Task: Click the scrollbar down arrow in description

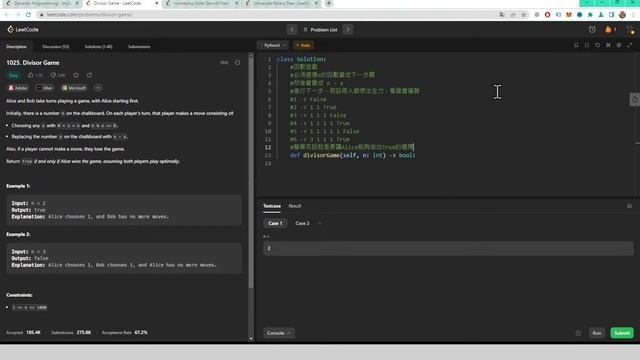Action: [251, 338]
